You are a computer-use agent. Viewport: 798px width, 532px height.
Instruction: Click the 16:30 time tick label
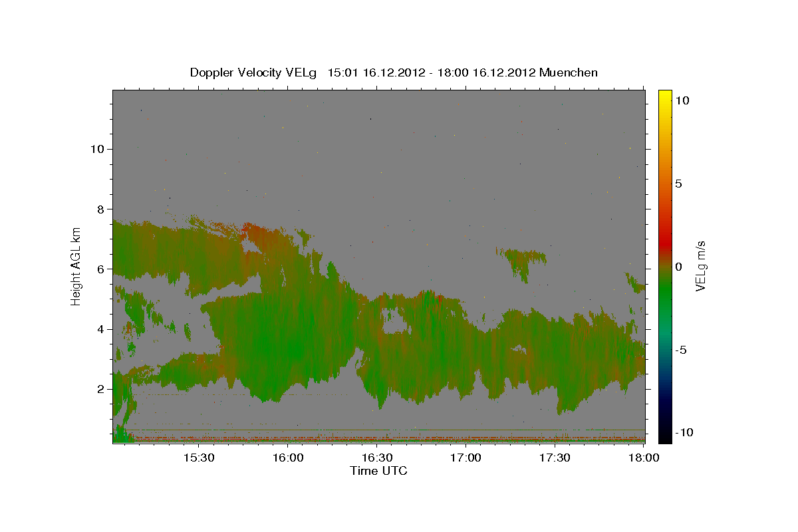tap(376, 458)
